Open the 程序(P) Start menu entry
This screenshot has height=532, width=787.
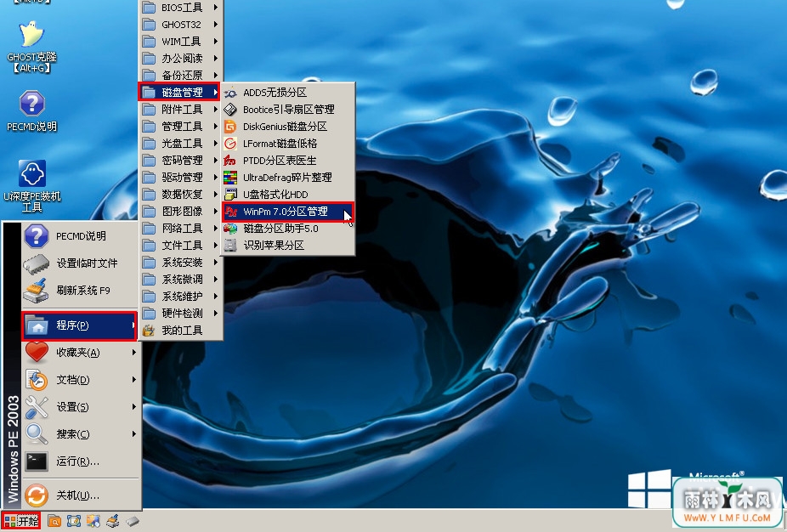pyautogui.click(x=79, y=325)
